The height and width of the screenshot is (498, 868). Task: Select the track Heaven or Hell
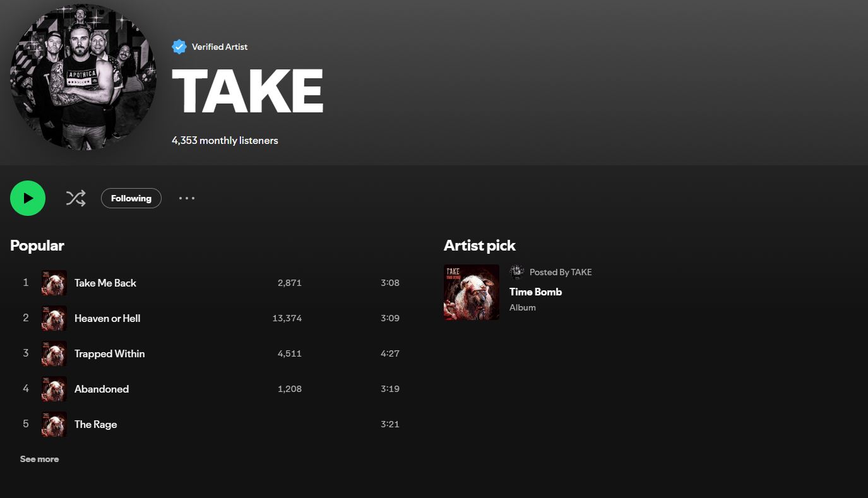point(107,318)
